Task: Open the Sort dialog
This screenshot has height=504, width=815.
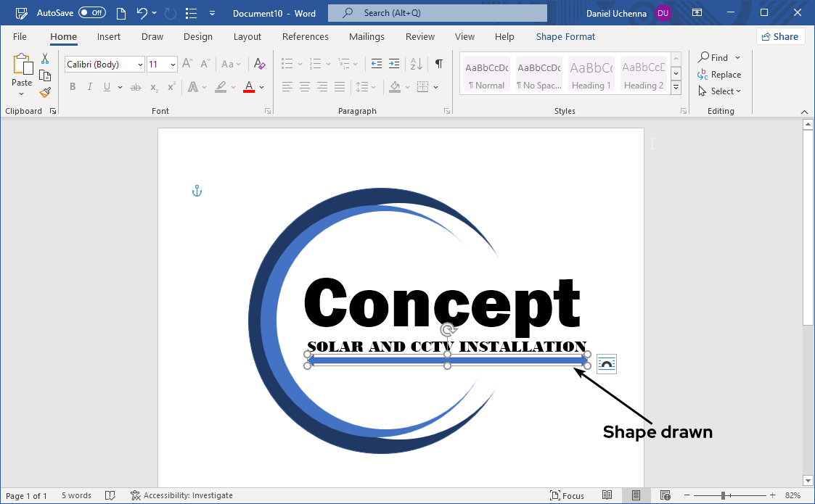Action: tap(414, 64)
